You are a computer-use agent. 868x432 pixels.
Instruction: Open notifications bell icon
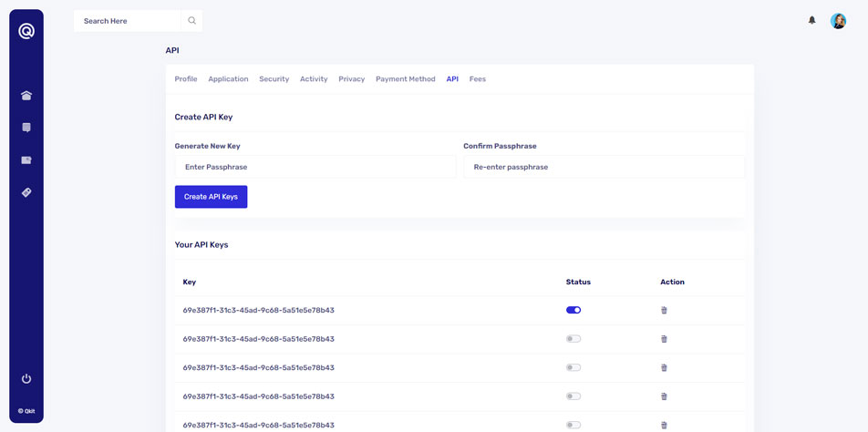click(811, 20)
